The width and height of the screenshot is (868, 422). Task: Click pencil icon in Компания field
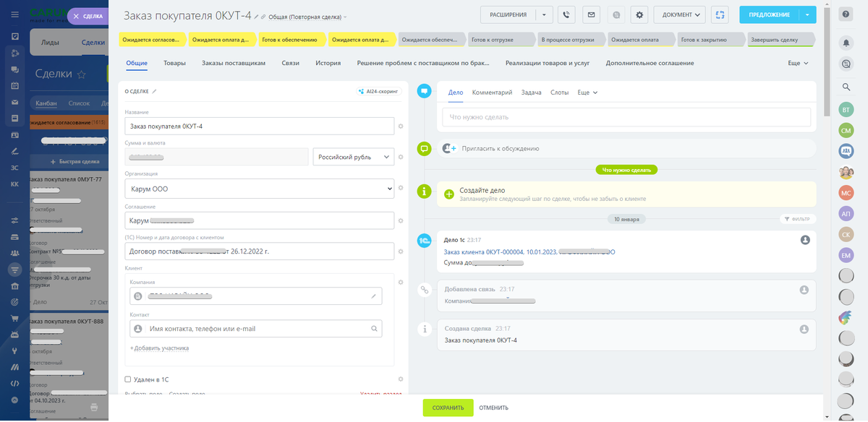click(x=374, y=296)
